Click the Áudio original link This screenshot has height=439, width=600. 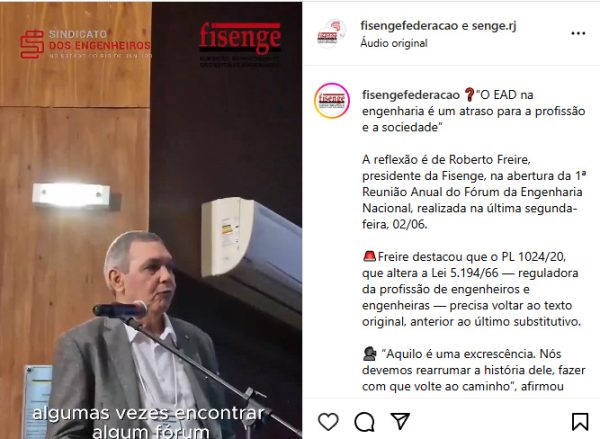394,43
